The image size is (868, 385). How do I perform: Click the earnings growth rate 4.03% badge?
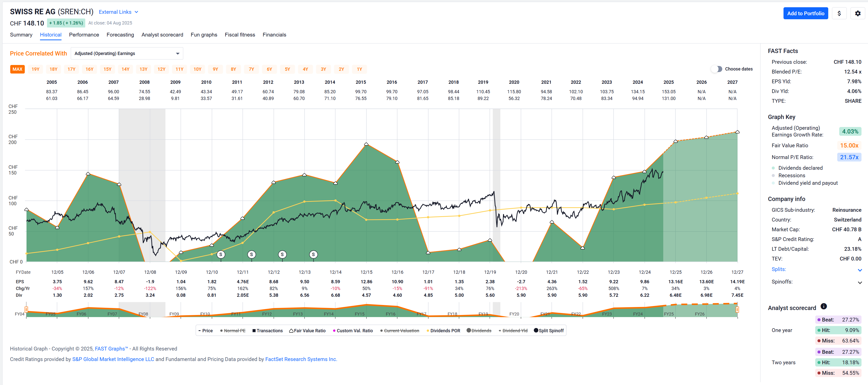pyautogui.click(x=850, y=131)
